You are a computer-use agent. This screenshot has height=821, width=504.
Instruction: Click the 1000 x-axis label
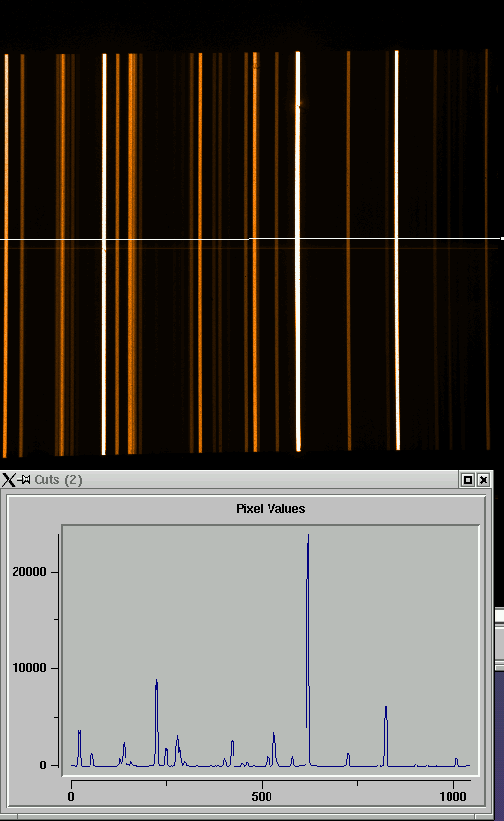[x=452, y=797]
